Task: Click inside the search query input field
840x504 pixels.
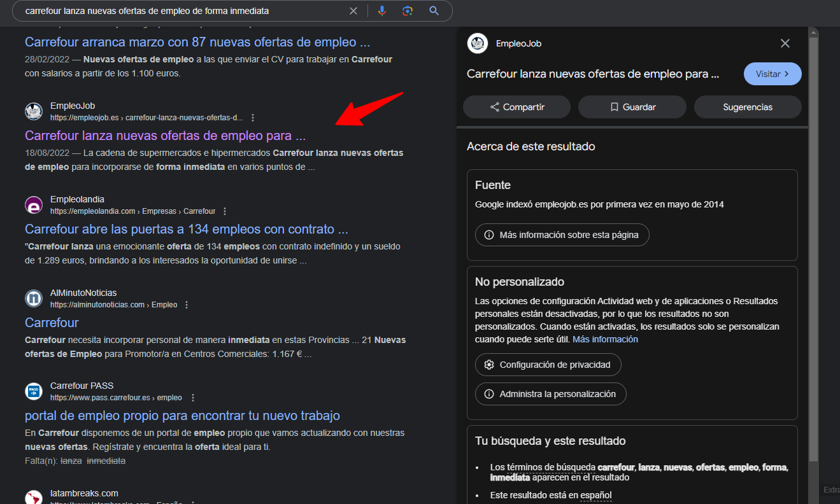Action: pyautogui.click(x=185, y=11)
